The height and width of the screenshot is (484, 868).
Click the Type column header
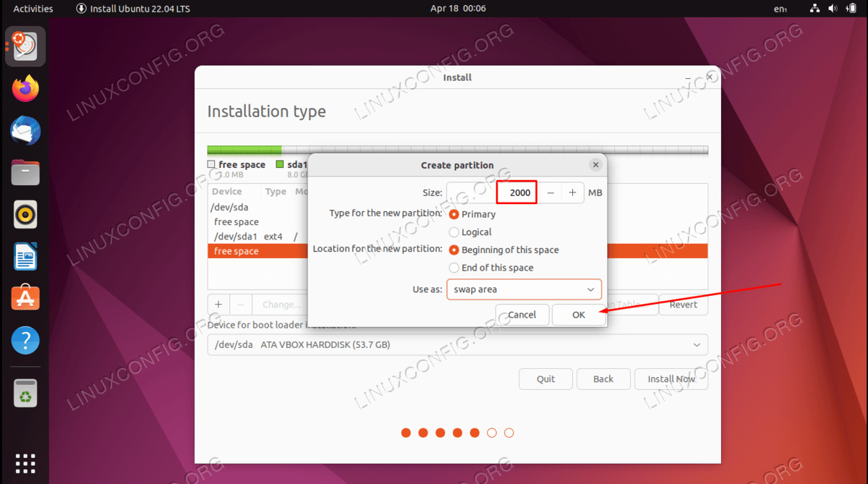(276, 192)
